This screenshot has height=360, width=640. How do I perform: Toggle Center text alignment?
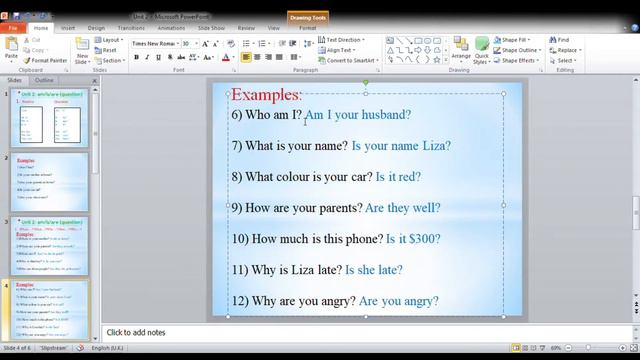257,57
